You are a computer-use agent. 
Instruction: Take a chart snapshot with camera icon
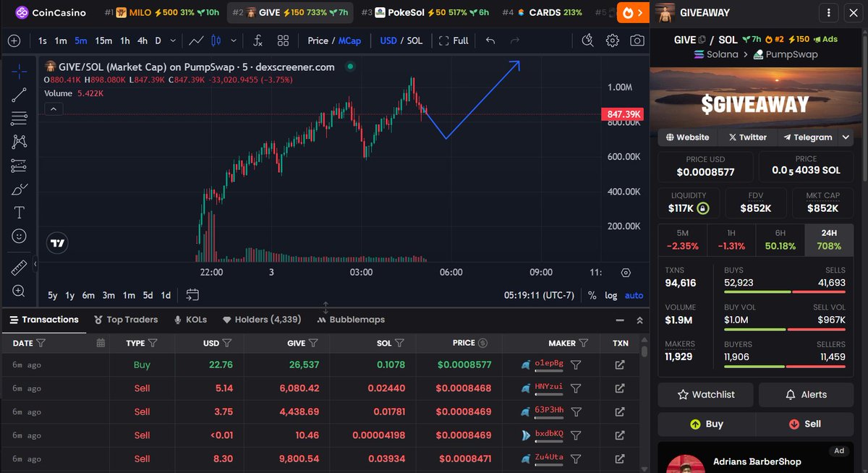(637, 41)
